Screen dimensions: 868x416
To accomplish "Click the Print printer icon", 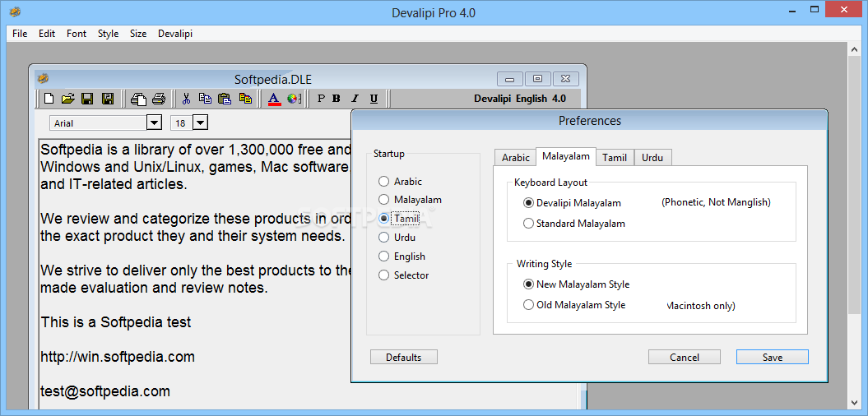I will pyautogui.click(x=159, y=99).
